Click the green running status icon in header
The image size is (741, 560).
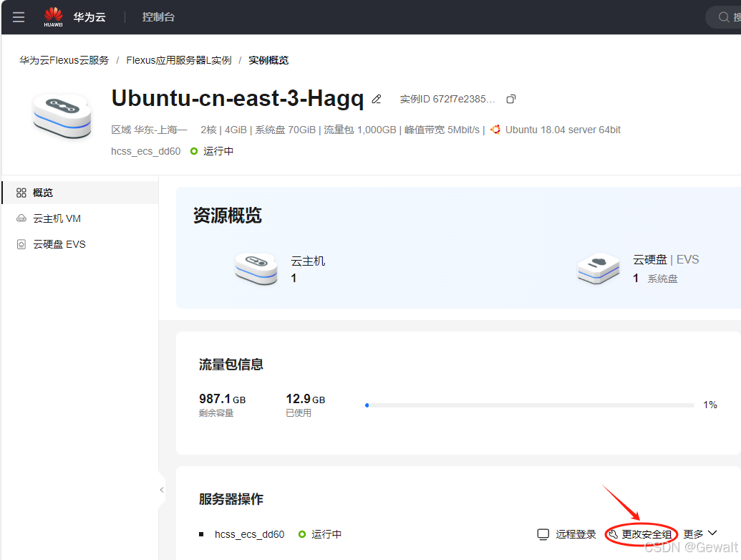194,151
